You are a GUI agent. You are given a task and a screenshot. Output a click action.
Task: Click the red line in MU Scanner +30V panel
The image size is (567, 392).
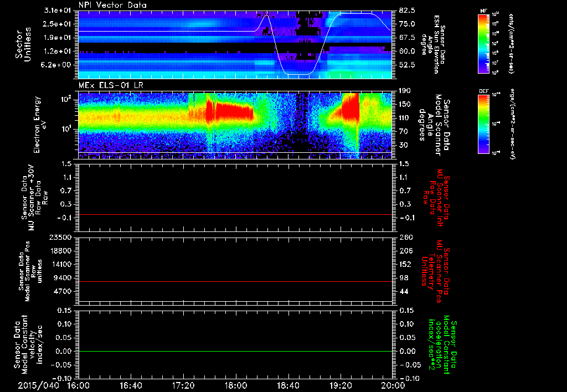[235, 214]
